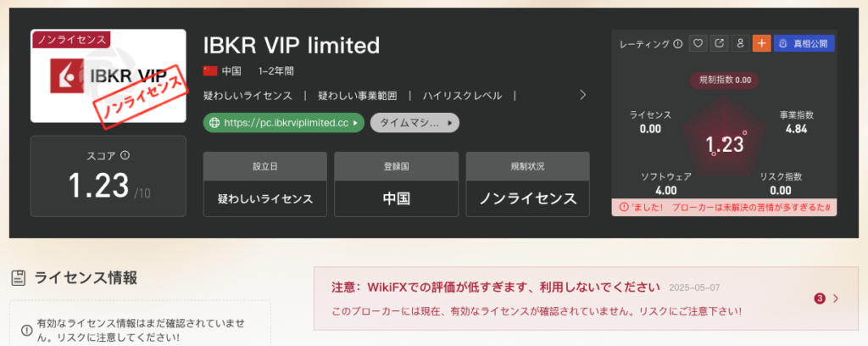Click the red complaint warning banner
Screen dimensions: 868x346
724,207
